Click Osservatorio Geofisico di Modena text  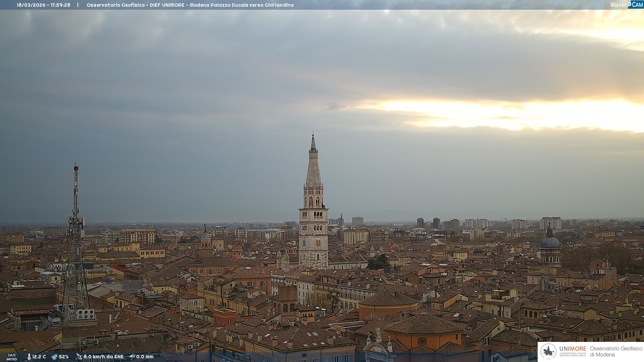pos(616,352)
